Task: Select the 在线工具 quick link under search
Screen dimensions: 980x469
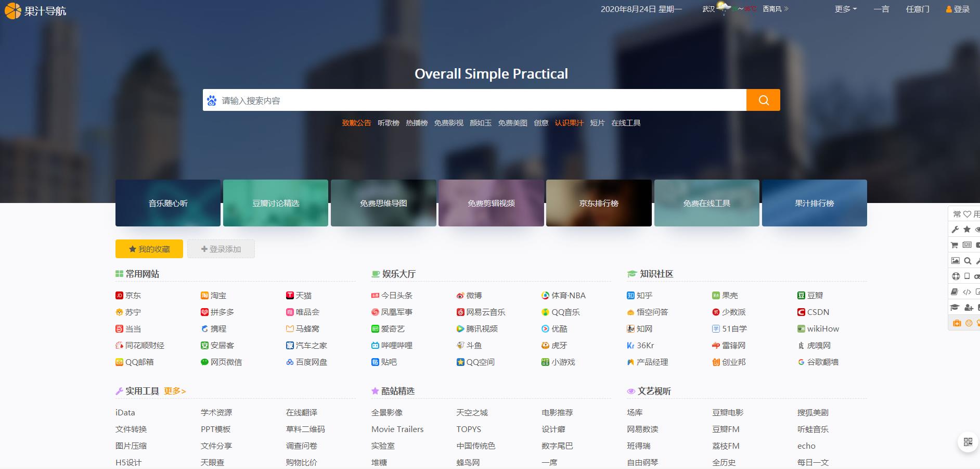Action: tap(626, 123)
